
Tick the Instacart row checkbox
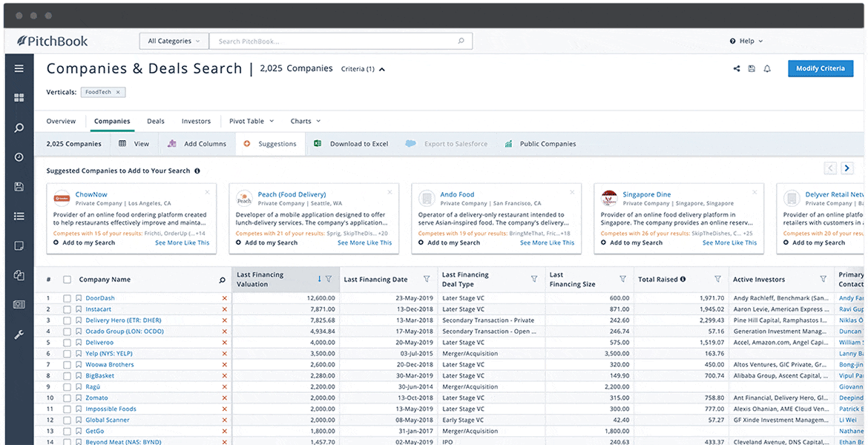[68, 309]
